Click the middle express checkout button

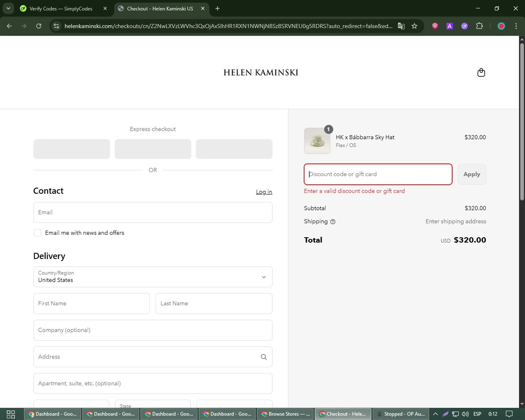pyautogui.click(x=153, y=149)
